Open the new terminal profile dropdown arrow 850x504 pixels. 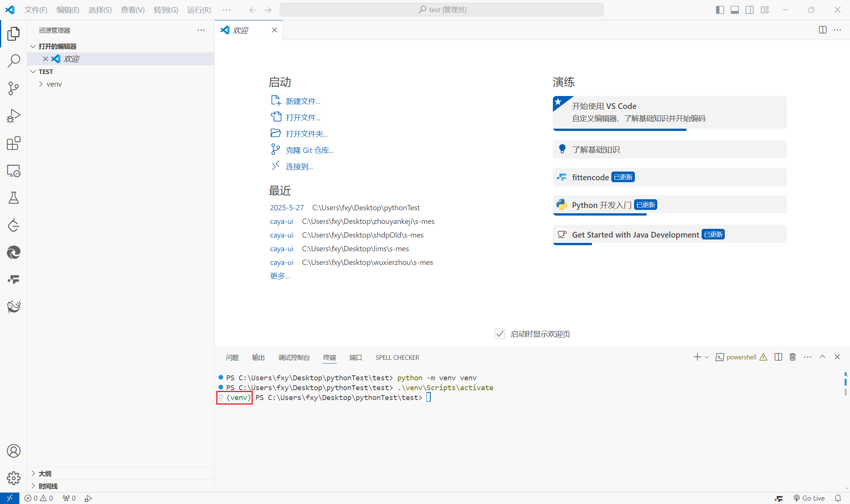707,357
